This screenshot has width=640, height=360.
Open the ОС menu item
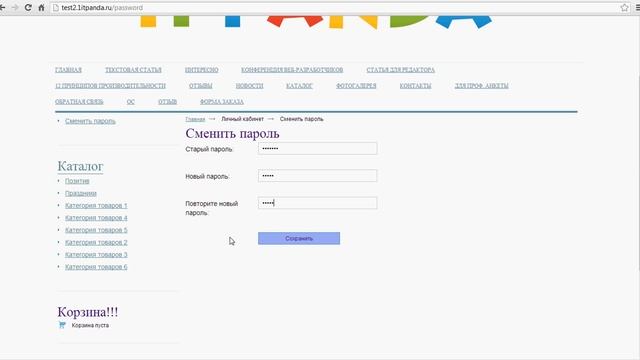click(131, 102)
